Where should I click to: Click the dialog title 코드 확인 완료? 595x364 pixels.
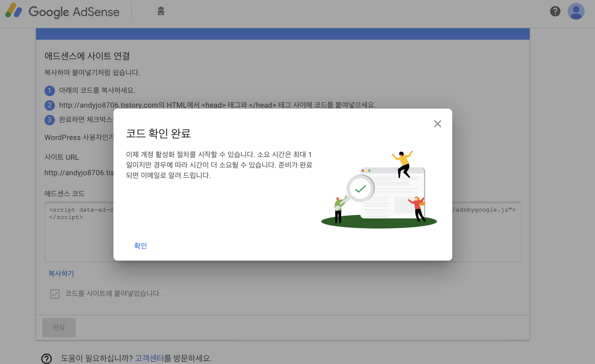pos(158,133)
